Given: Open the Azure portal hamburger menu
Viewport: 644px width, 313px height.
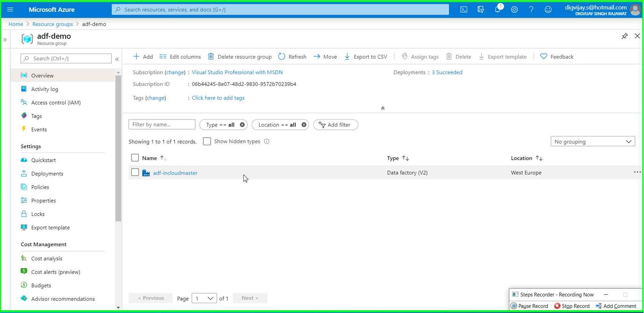Looking at the screenshot, I should point(10,9).
